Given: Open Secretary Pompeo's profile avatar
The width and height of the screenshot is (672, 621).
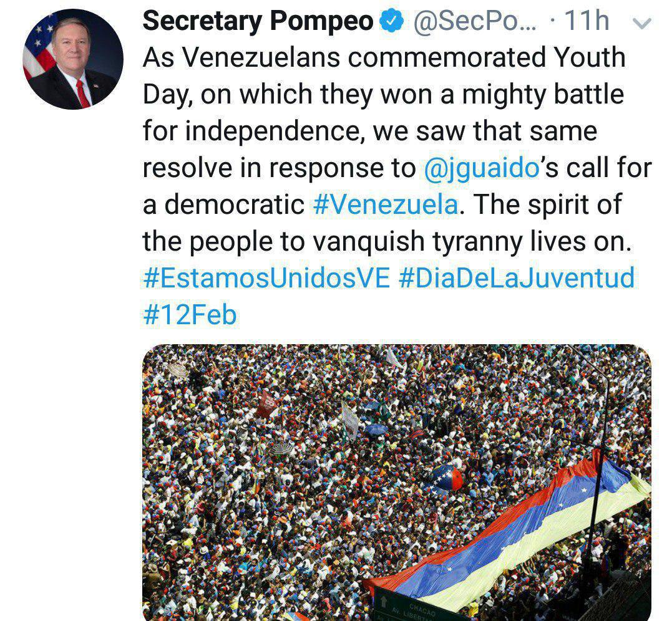Looking at the screenshot, I should tap(73, 59).
